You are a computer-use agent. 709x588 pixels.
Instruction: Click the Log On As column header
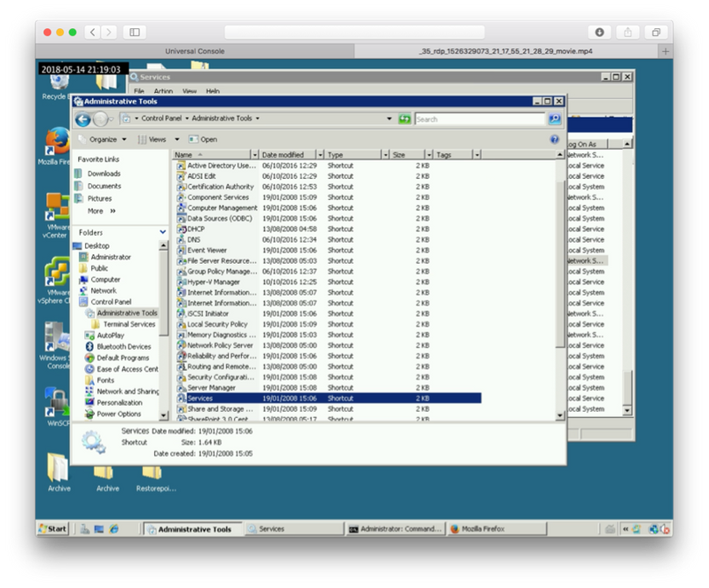tap(587, 144)
